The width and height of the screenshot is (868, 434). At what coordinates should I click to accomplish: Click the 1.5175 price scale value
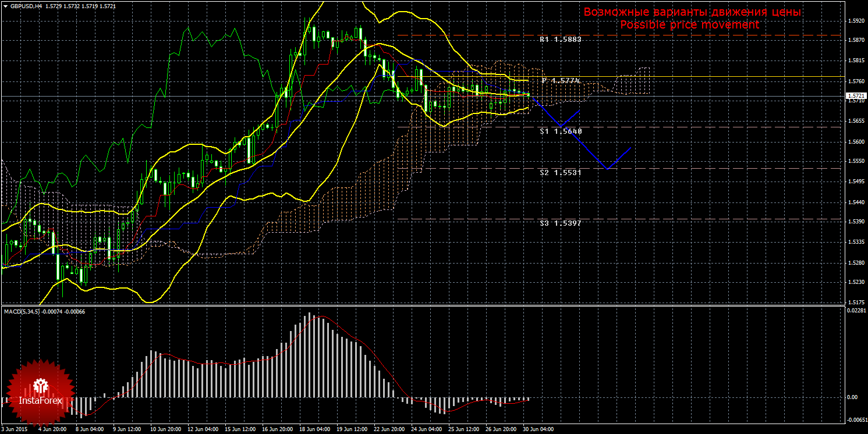pos(856,302)
